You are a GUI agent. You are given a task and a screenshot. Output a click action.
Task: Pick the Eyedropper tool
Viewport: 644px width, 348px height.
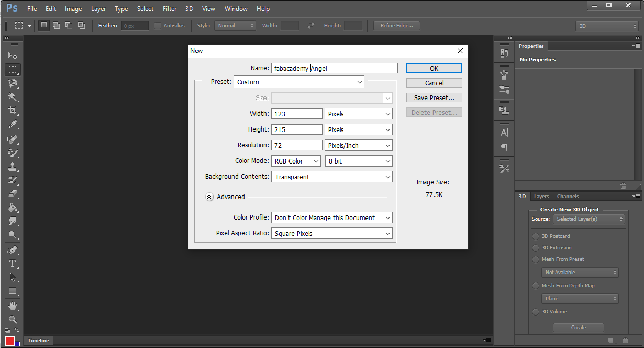click(x=13, y=124)
